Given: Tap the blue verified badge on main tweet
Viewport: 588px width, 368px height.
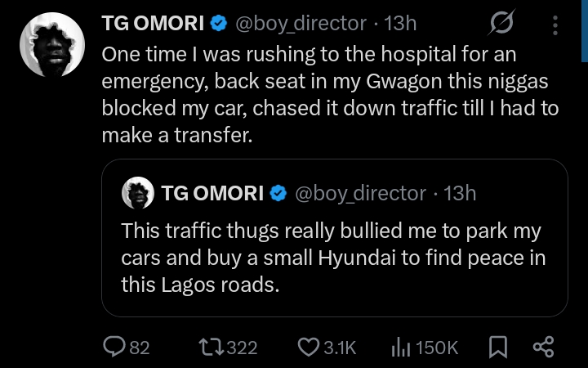Looking at the screenshot, I should (x=217, y=25).
